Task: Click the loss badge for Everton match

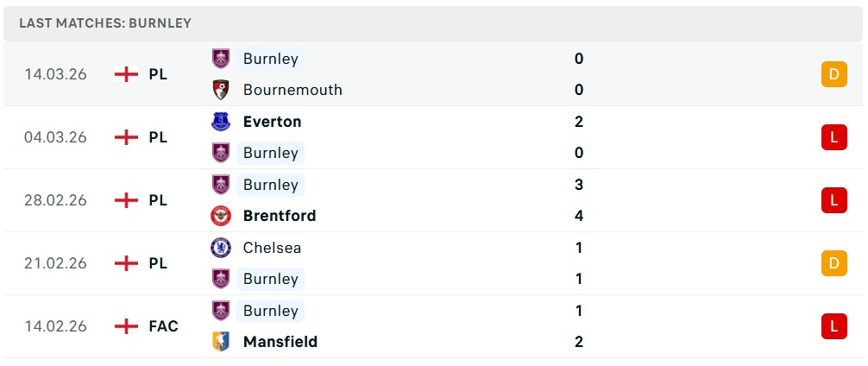Action: [833, 137]
